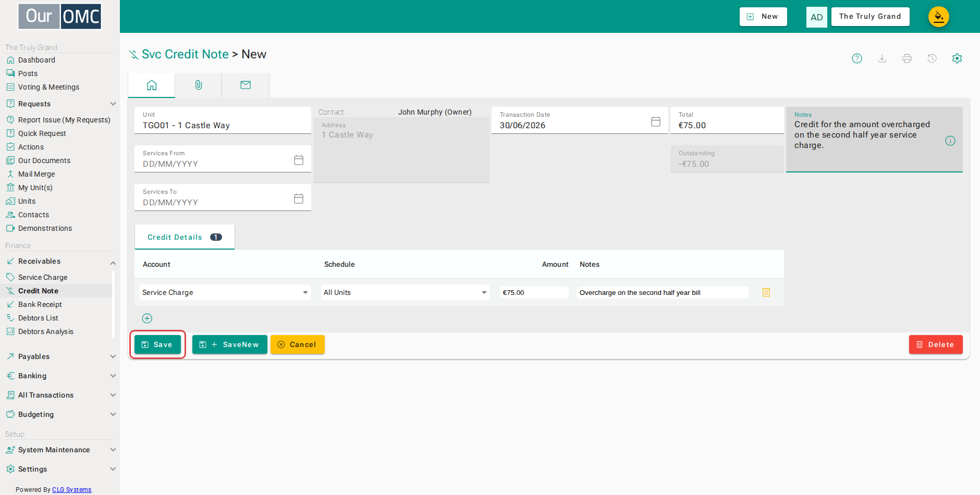Add a new credit detail row

click(147, 318)
